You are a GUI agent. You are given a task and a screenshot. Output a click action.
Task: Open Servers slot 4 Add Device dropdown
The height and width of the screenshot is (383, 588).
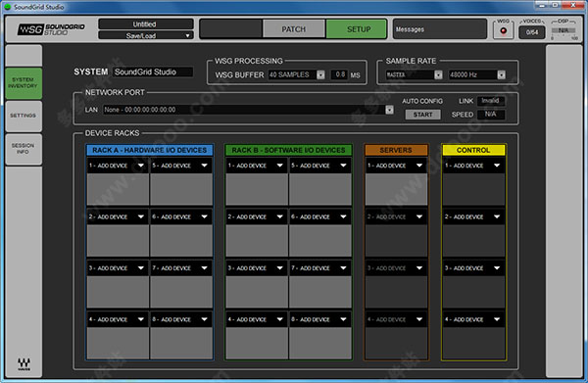[396, 319]
